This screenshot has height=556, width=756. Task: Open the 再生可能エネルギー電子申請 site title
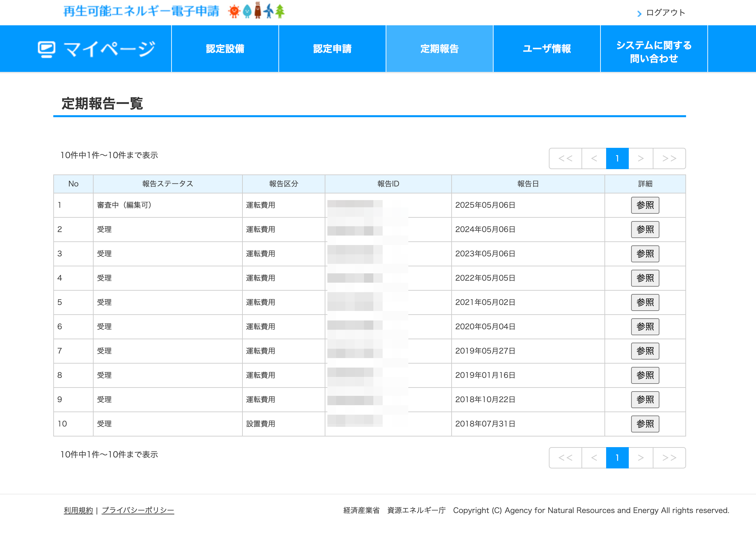(x=141, y=11)
